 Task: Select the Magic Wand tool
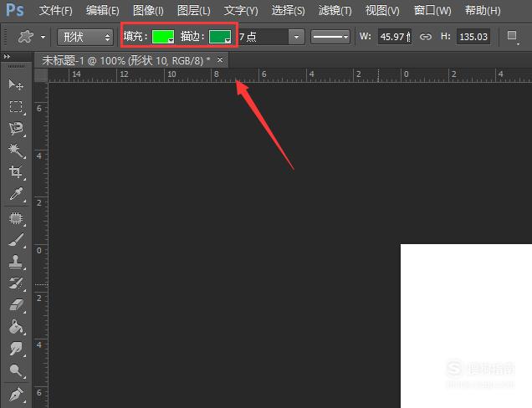tap(16, 150)
